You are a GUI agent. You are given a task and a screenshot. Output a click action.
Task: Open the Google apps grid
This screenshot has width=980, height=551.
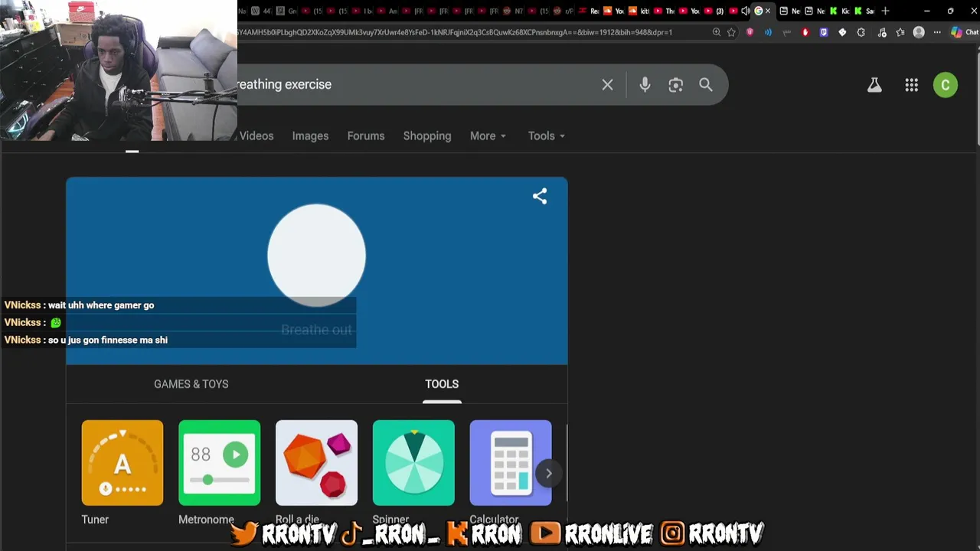tap(911, 85)
